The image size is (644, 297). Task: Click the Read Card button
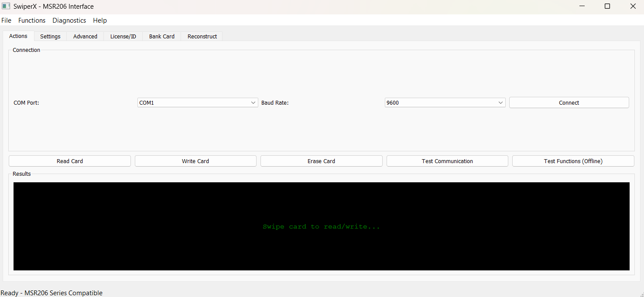click(70, 161)
